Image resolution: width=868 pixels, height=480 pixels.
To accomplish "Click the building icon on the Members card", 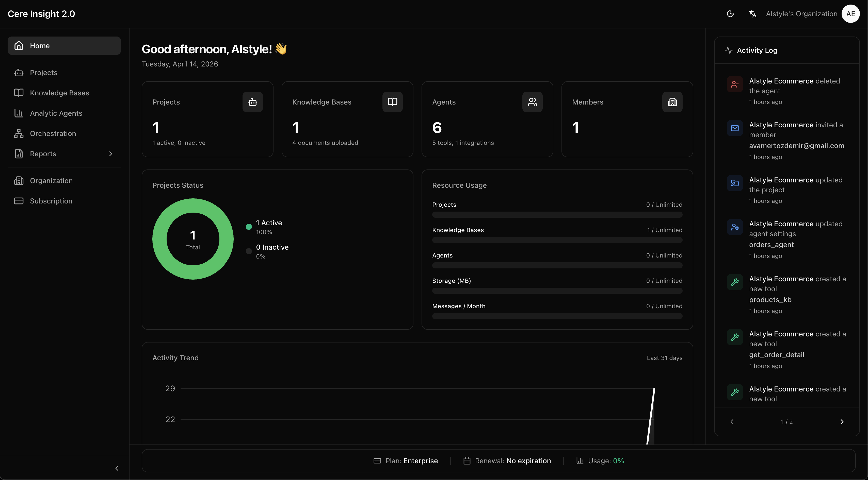I will (672, 102).
